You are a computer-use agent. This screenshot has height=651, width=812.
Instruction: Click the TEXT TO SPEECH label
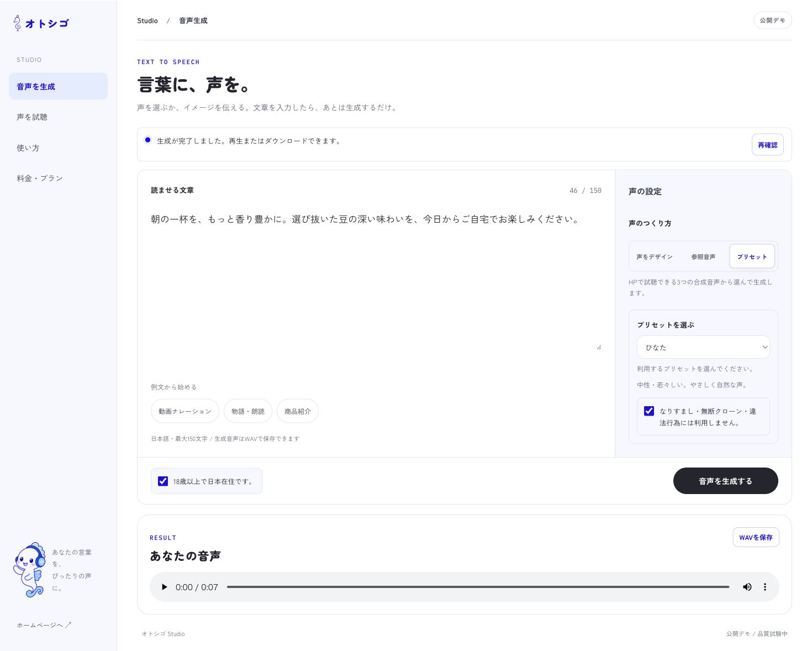pyautogui.click(x=168, y=62)
